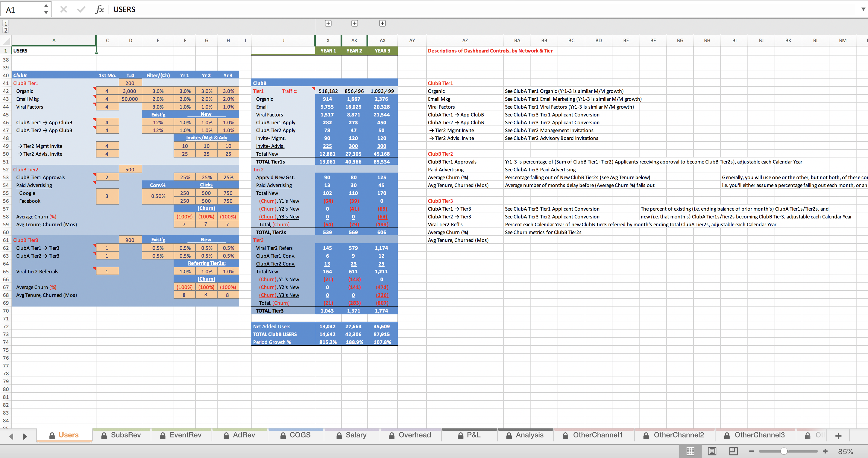
Task: Select the ClubB Tier1 T=0 value 200
Action: [131, 83]
